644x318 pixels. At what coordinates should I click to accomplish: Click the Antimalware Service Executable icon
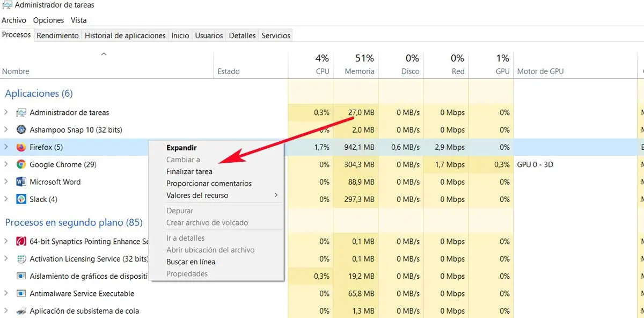click(21, 294)
